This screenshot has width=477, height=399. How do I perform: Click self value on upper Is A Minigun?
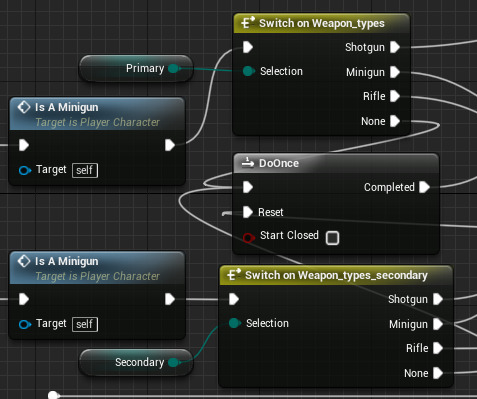coord(85,170)
